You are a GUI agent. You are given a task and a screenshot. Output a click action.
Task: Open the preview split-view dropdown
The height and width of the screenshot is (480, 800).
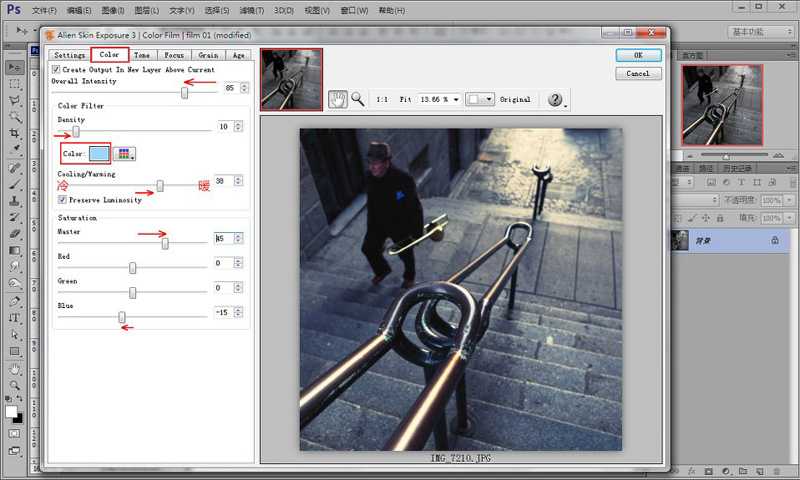pos(482,100)
